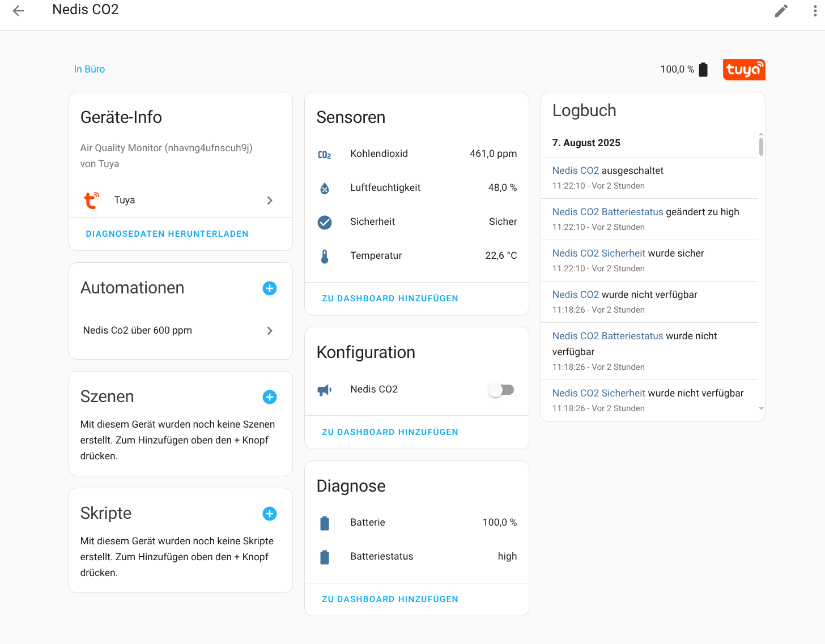
Task: Open the Luftfeuchtigkeit sensor row
Action: coord(417,188)
